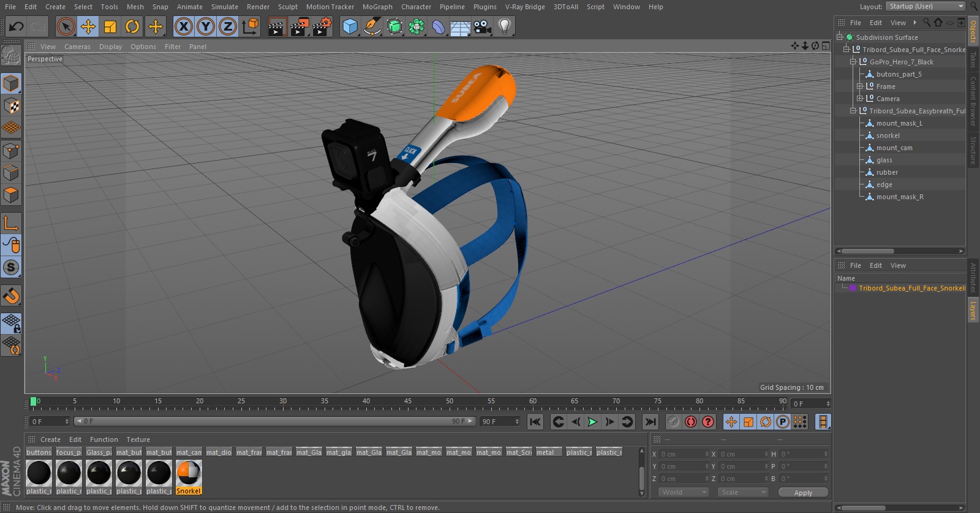
Task: Add a Cube primitive object
Action: 350,26
